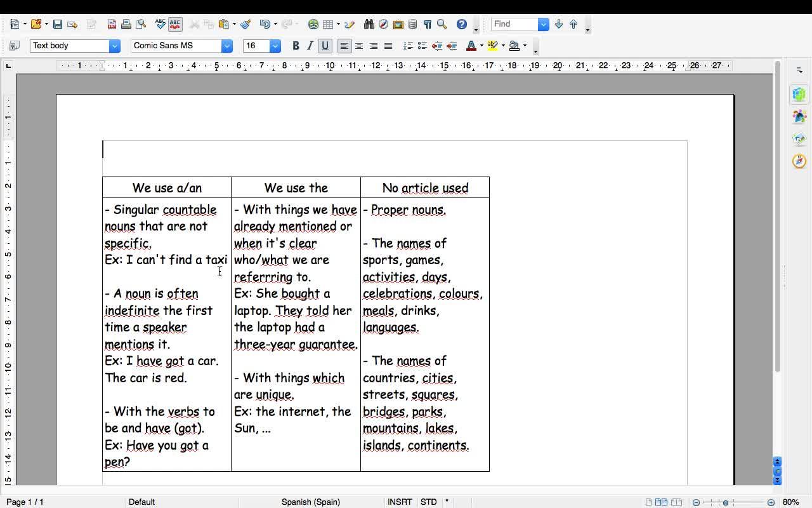Click the INSRT insert mode indicator
The width and height of the screenshot is (812, 508).
[x=400, y=502]
